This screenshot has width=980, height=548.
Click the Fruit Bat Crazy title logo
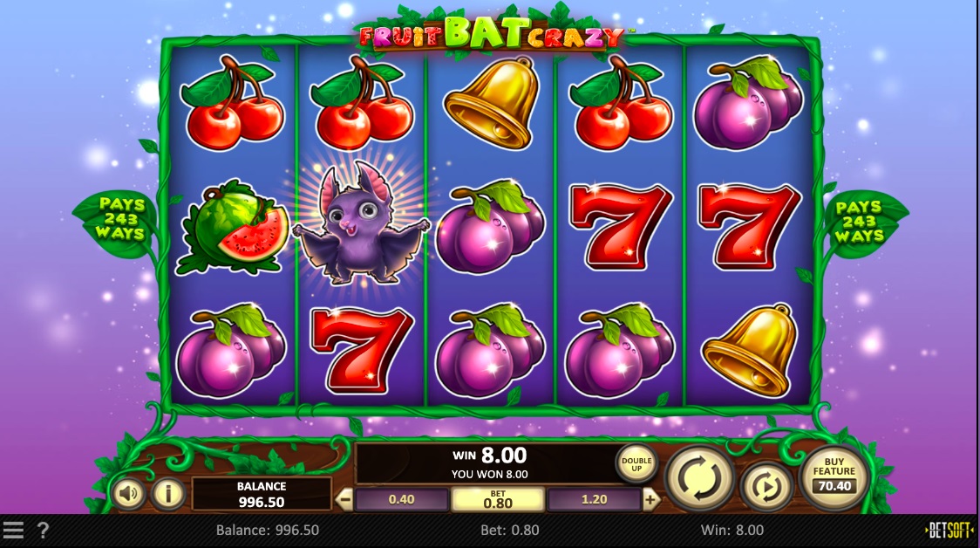click(x=493, y=32)
